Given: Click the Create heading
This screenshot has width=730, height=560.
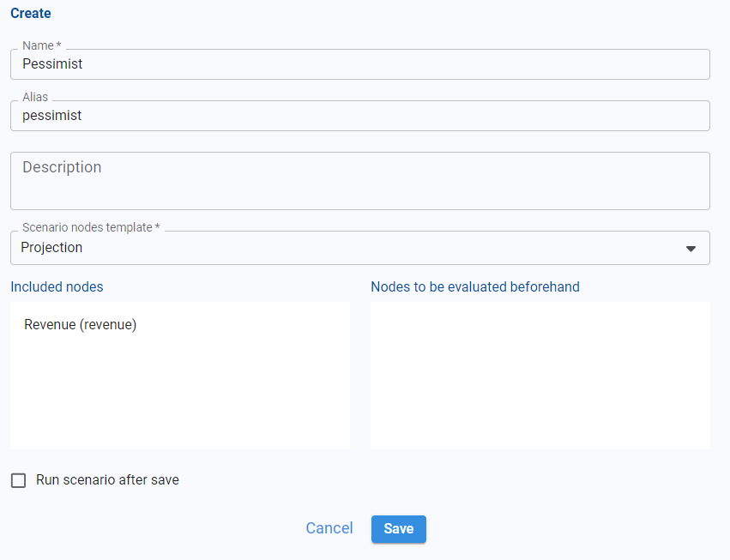Looking at the screenshot, I should pos(31,14).
